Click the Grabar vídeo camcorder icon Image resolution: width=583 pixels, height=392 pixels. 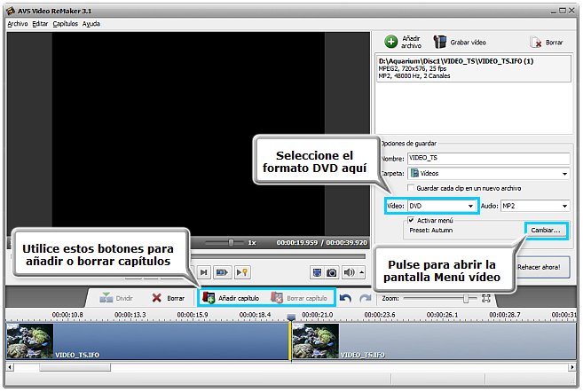440,42
